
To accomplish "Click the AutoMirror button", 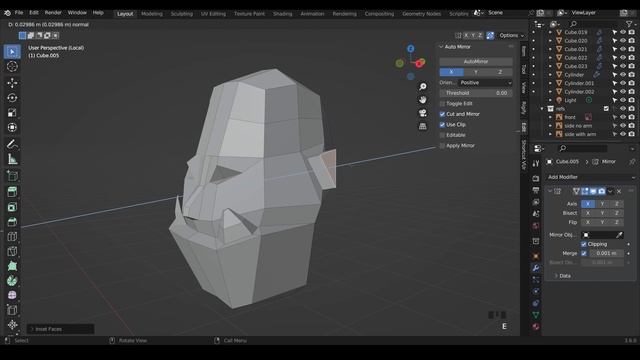I will pos(476,61).
